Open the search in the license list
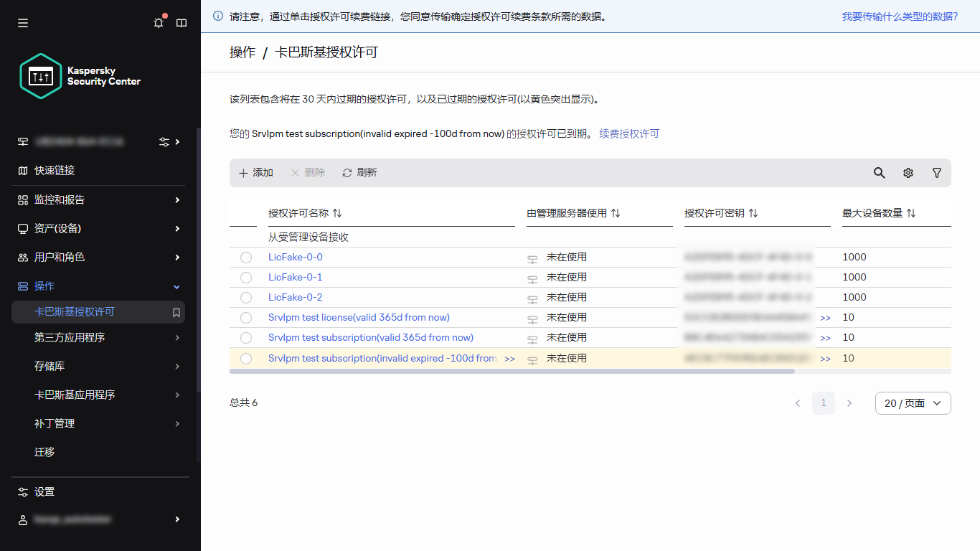 pyautogui.click(x=879, y=173)
